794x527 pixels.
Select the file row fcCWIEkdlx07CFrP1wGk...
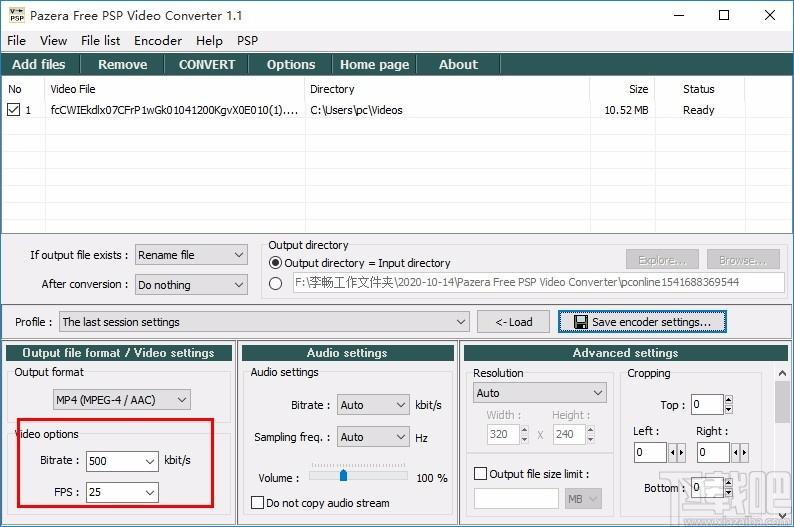[397, 110]
